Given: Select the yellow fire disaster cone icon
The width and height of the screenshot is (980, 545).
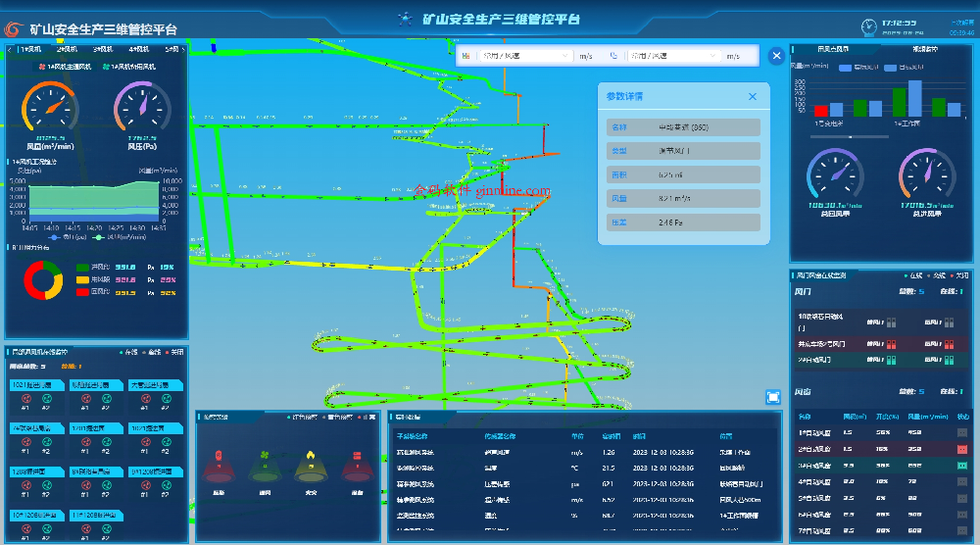Looking at the screenshot, I should (312, 468).
